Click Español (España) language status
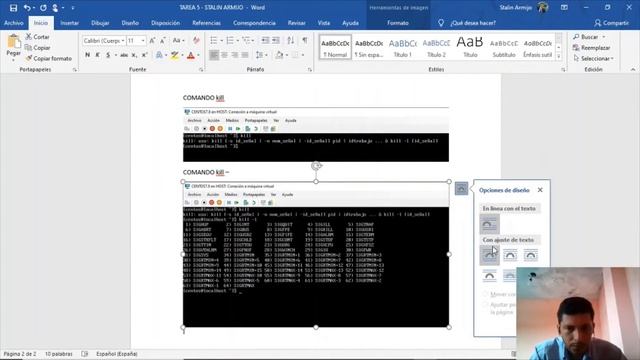 117,354
